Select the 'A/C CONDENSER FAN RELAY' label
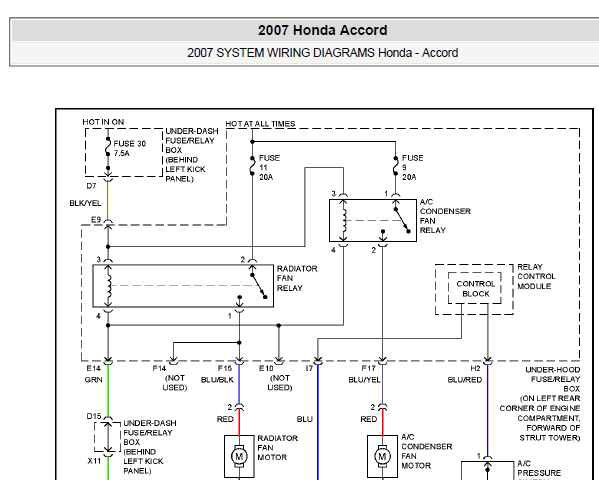599x480 pixels. pos(445,216)
